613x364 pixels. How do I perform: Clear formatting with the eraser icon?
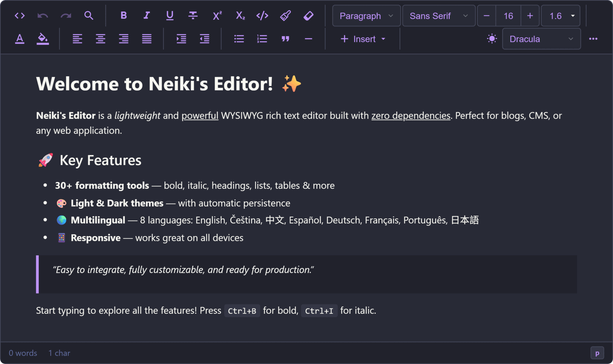pyautogui.click(x=308, y=16)
